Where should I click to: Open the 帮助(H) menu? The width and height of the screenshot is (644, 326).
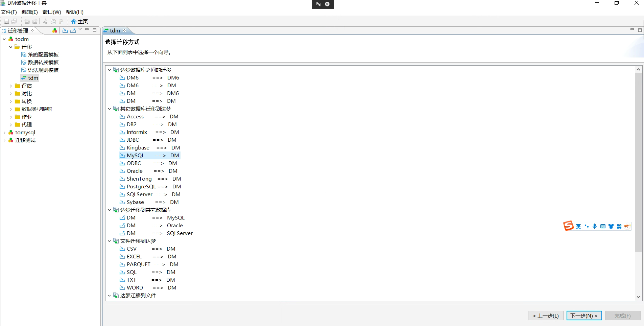pos(75,12)
